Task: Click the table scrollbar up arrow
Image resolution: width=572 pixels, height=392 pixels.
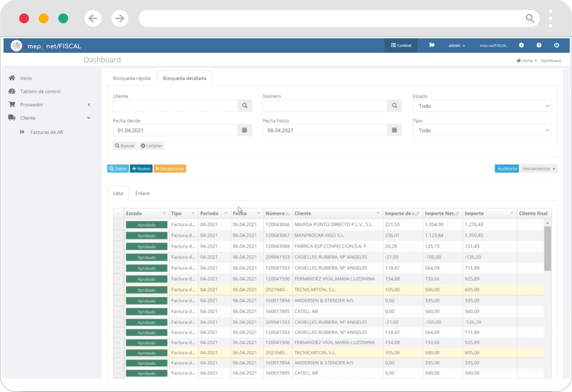Action: pos(547,223)
